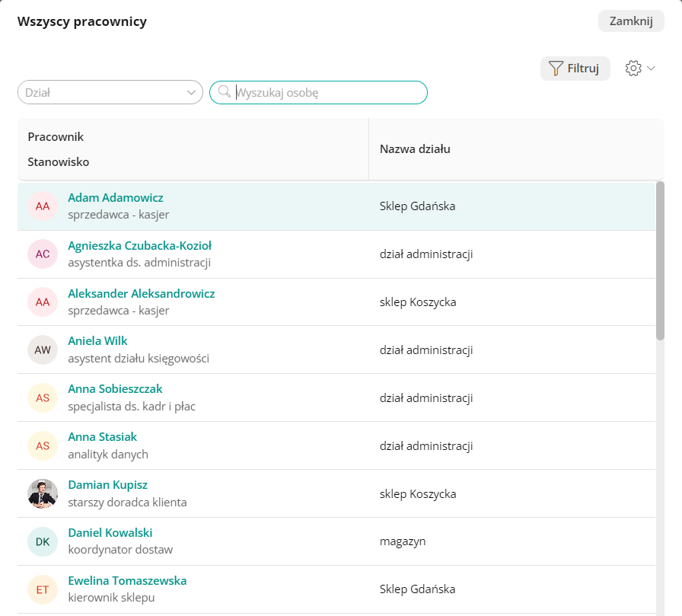
Task: Click the Wyszukaj osobę search field
Action: pyautogui.click(x=327, y=92)
